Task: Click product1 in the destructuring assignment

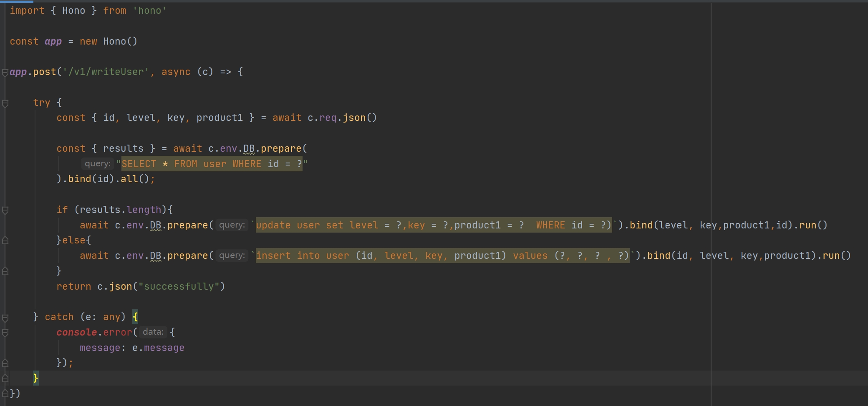Action: (220, 118)
